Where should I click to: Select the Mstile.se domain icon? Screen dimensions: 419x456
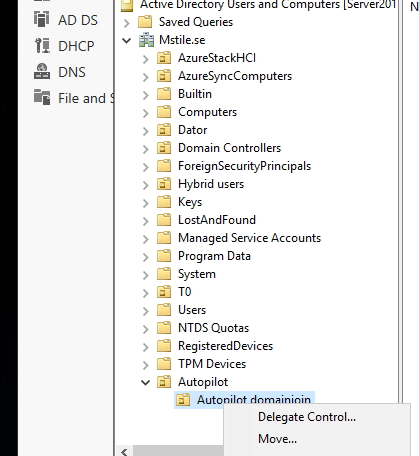pos(146,40)
